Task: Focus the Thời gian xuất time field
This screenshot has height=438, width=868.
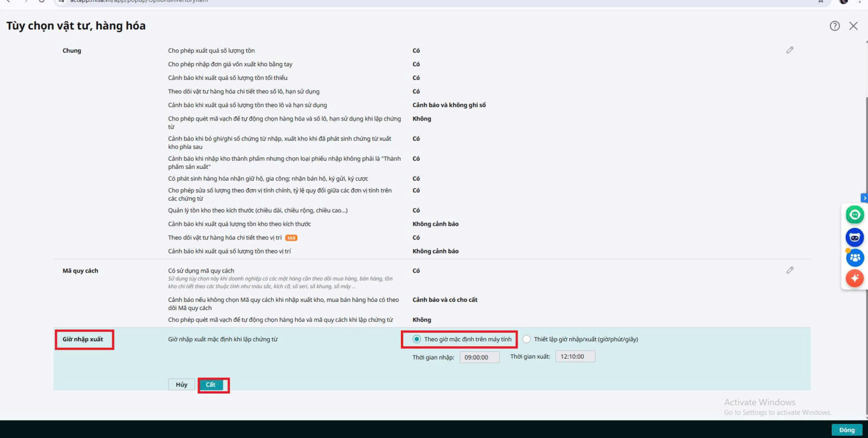Action: (575, 357)
